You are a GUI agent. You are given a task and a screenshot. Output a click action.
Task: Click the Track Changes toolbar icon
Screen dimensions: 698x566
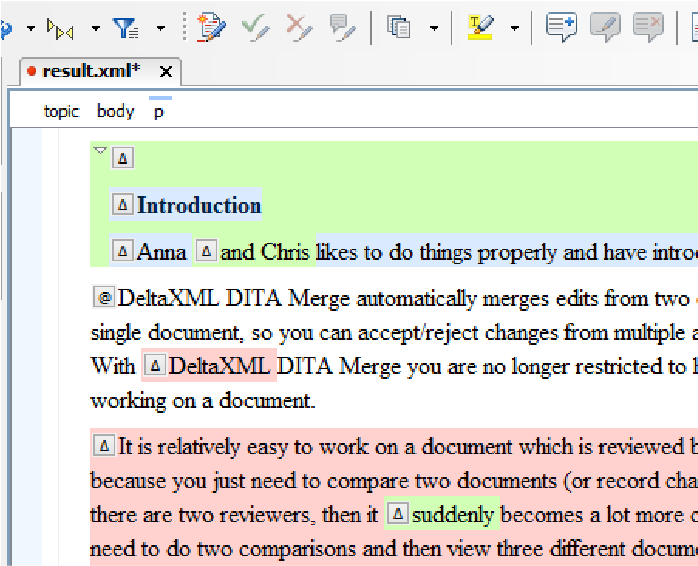[x=211, y=27]
